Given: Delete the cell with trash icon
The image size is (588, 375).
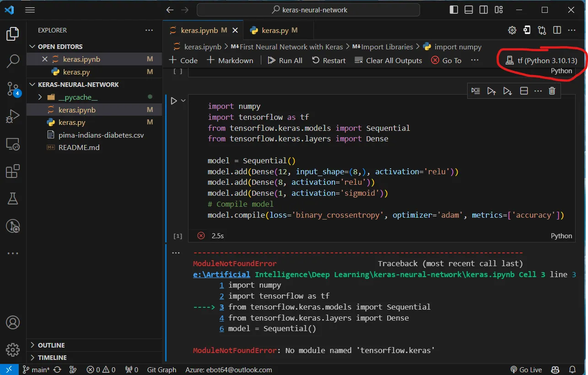Looking at the screenshot, I should tap(552, 91).
